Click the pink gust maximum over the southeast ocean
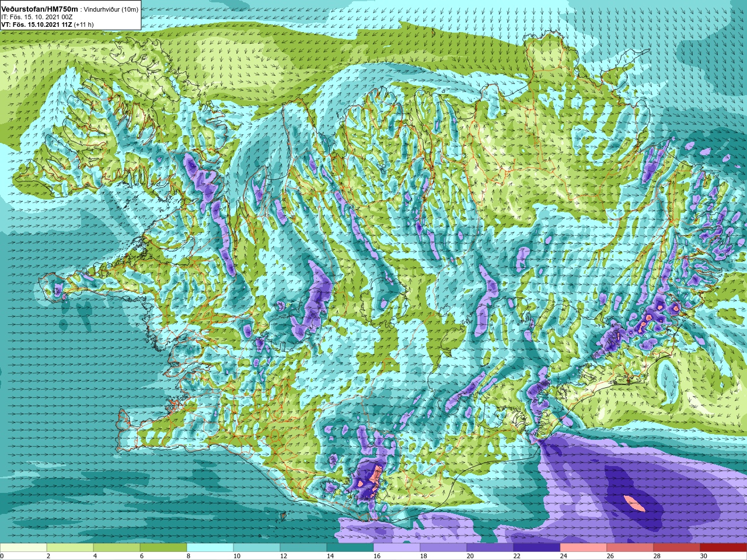 coord(634,503)
